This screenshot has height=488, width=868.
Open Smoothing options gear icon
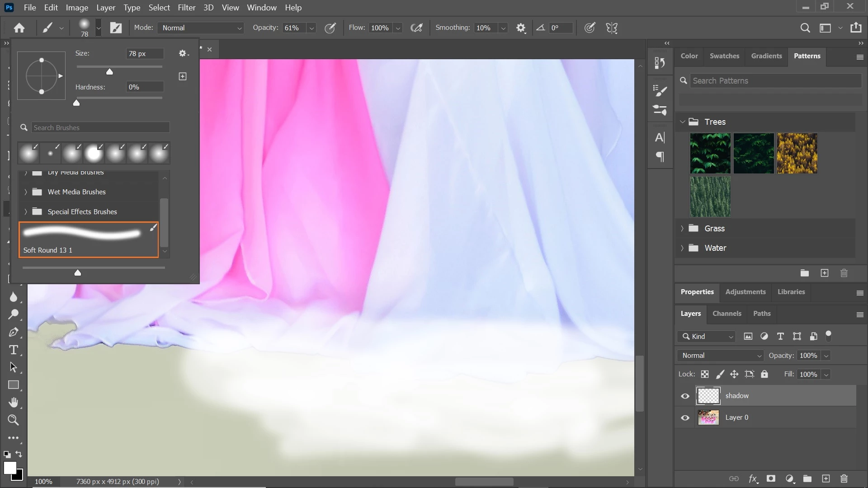(521, 28)
